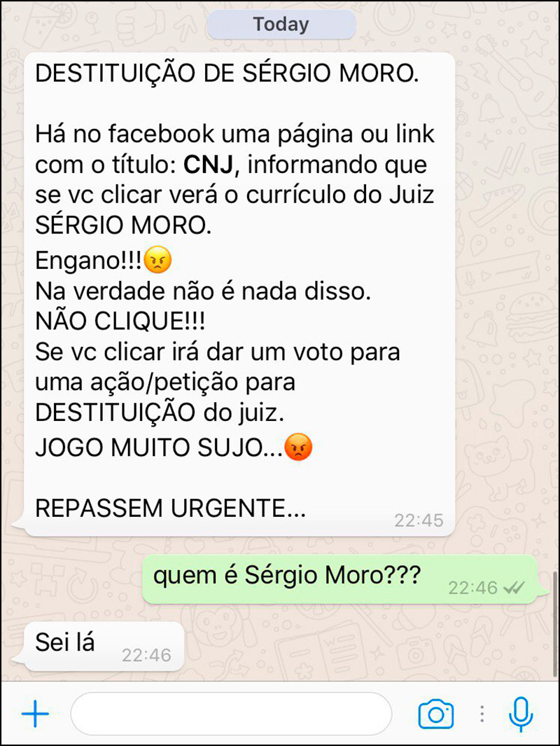
Task: Click the 22:46 timestamp under 'Sei lá'
Action: click(146, 656)
